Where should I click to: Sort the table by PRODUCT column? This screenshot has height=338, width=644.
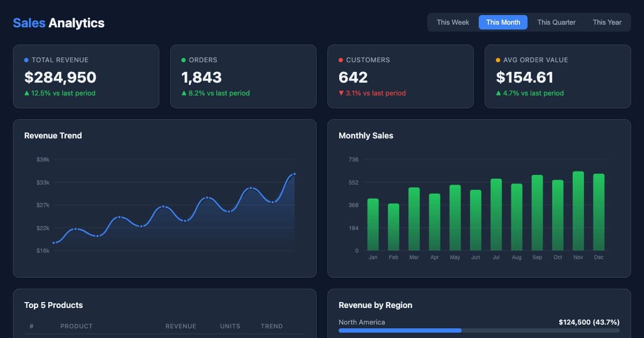(x=76, y=326)
